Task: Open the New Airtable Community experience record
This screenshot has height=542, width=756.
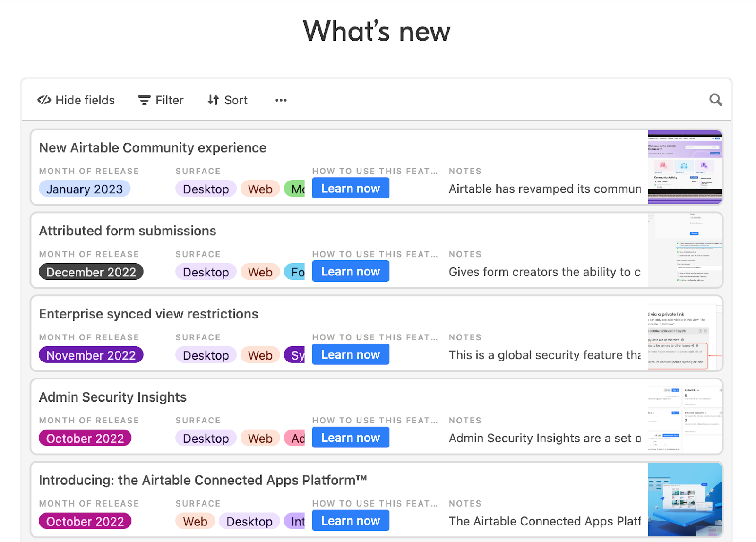Action: (x=152, y=147)
